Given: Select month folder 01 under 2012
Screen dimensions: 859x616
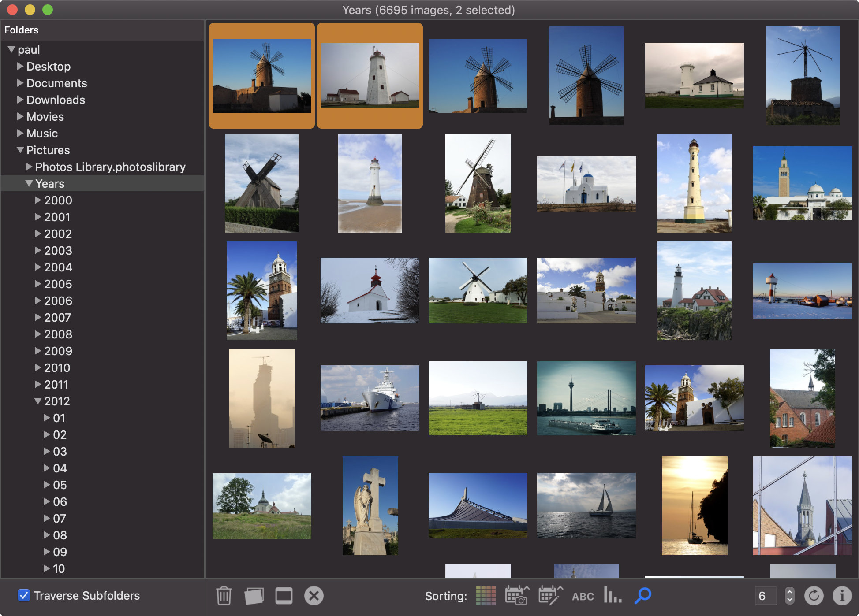Looking at the screenshot, I should (102, 418).
